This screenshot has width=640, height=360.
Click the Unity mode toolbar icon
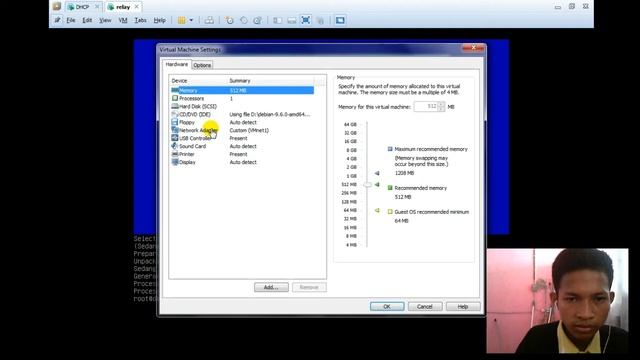[x=320, y=20]
